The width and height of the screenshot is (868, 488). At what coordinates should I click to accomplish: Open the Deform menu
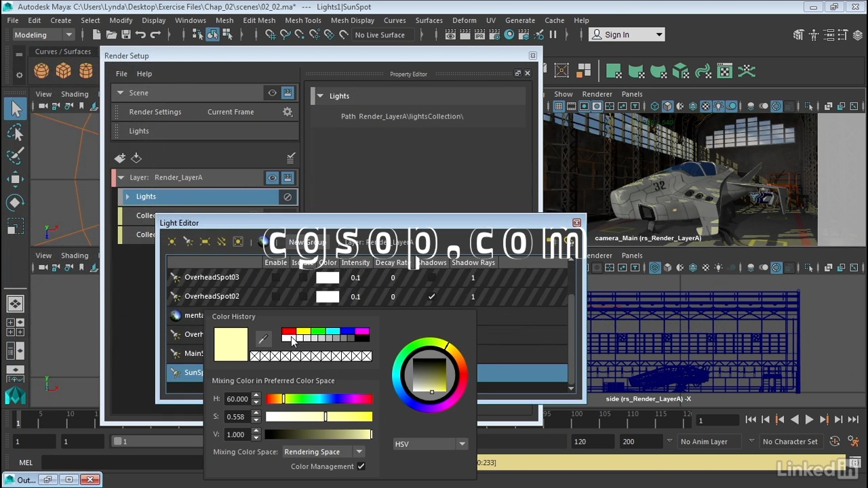(x=464, y=20)
